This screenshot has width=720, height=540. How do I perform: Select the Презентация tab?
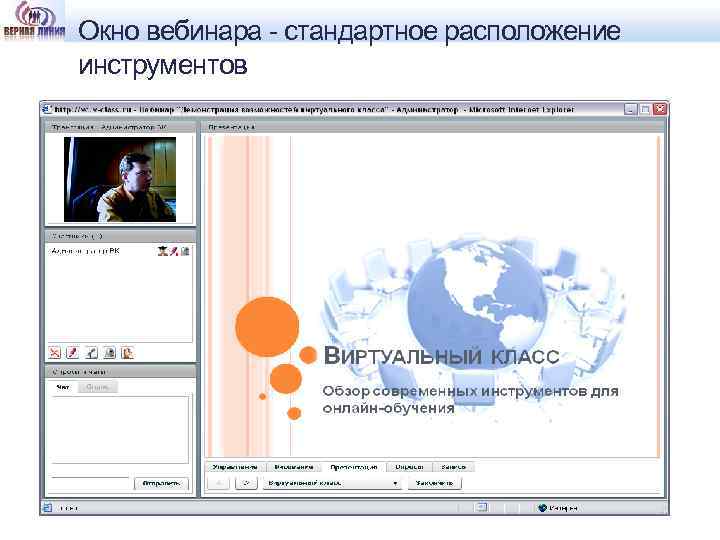[x=354, y=467]
